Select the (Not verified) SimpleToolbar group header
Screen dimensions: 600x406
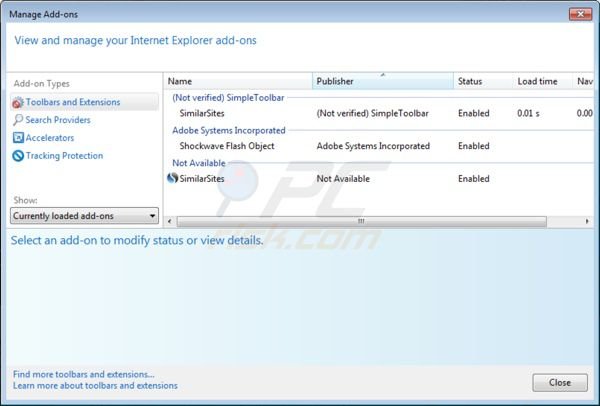coord(228,98)
